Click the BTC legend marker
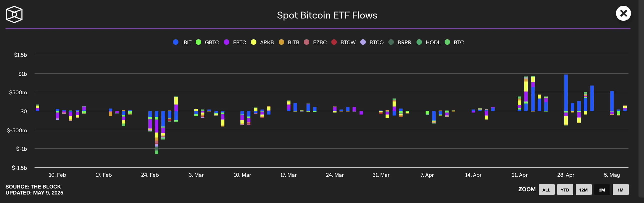Screen dimensions: 644x203 [x=447, y=42]
